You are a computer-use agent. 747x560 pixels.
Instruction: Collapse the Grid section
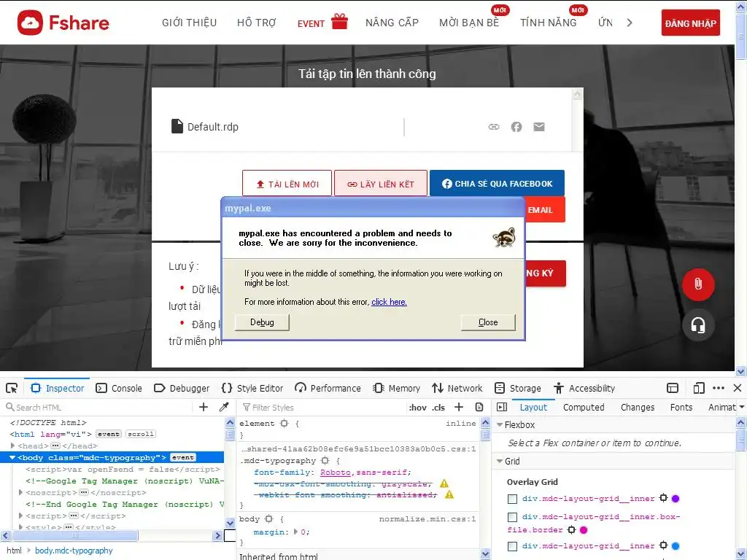pyautogui.click(x=500, y=461)
